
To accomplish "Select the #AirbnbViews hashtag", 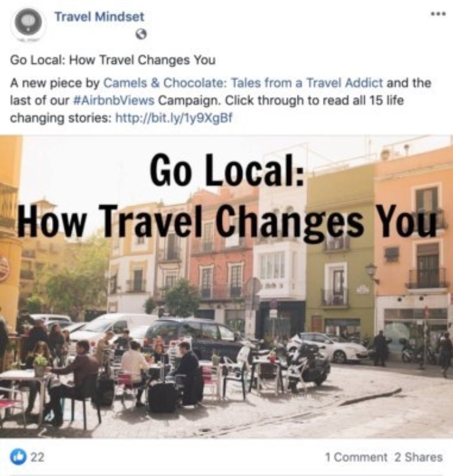I will [x=114, y=100].
